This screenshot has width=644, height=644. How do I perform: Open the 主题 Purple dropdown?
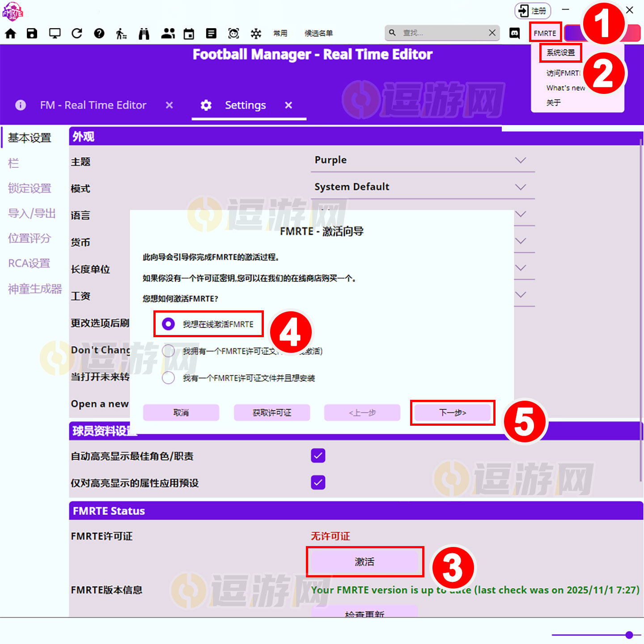pyautogui.click(x=423, y=160)
